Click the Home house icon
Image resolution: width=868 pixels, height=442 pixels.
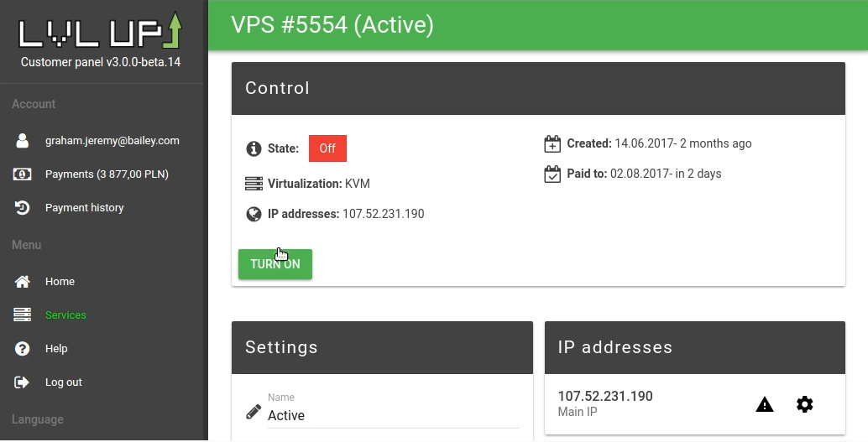pyautogui.click(x=23, y=282)
